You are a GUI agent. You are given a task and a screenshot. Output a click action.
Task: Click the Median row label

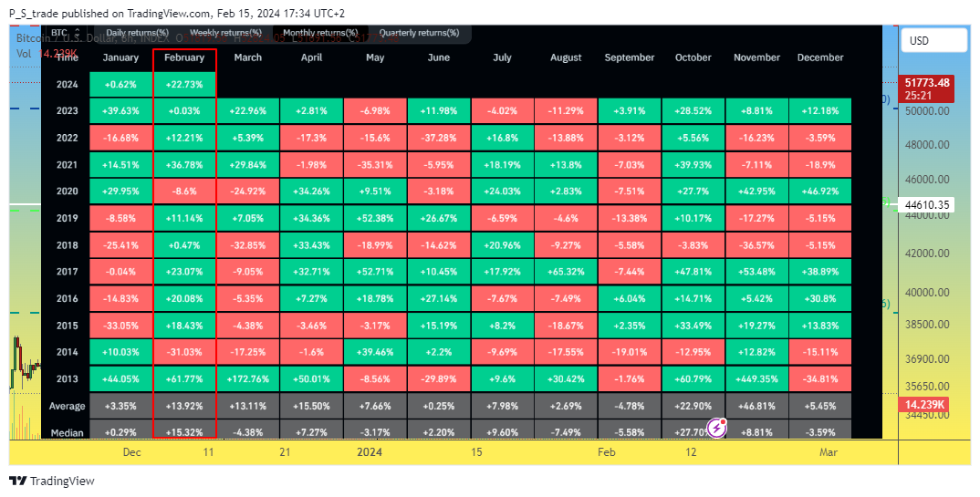pyautogui.click(x=67, y=432)
